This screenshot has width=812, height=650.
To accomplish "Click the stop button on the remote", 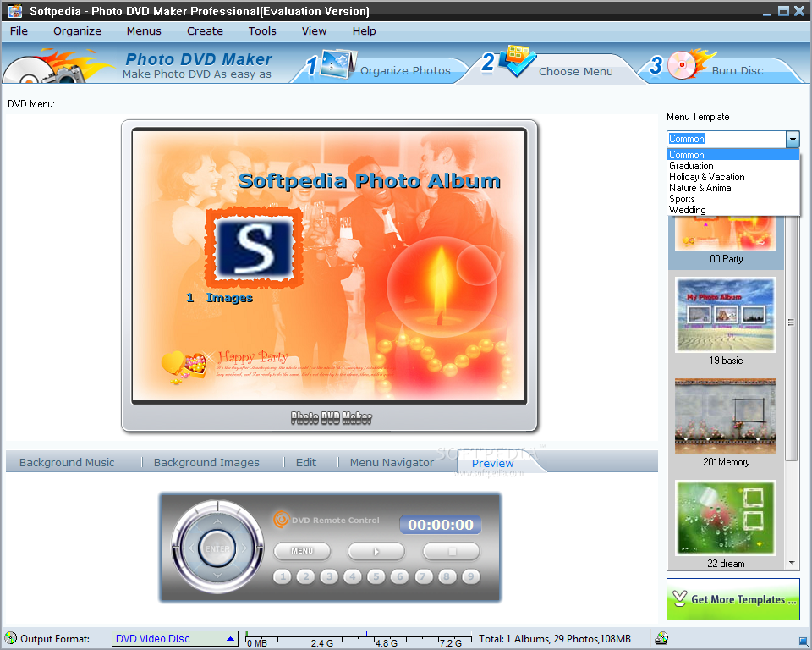I will 452,552.
